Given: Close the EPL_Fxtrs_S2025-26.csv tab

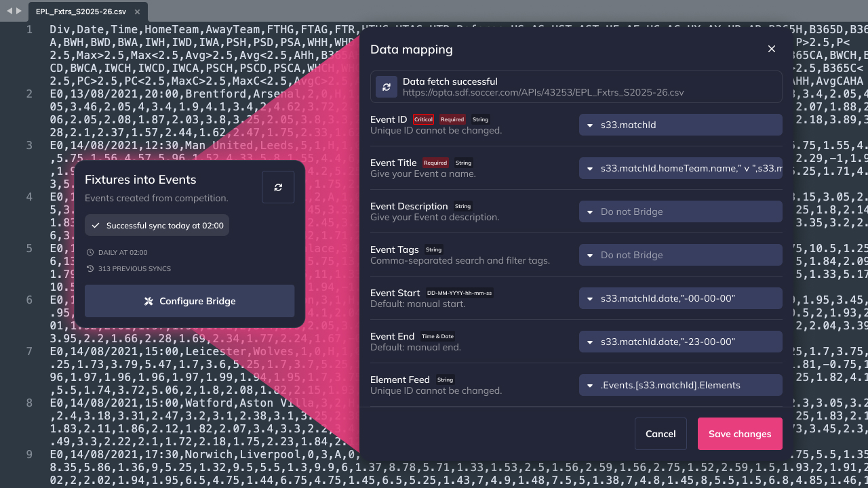Looking at the screenshot, I should pyautogui.click(x=138, y=12).
